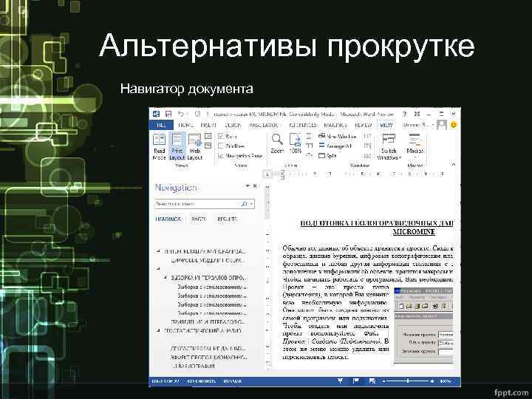Collapse the ГЕОСТАТИСТИЧЕСКИЙ АНАЛИЗ heading

(x=158, y=330)
